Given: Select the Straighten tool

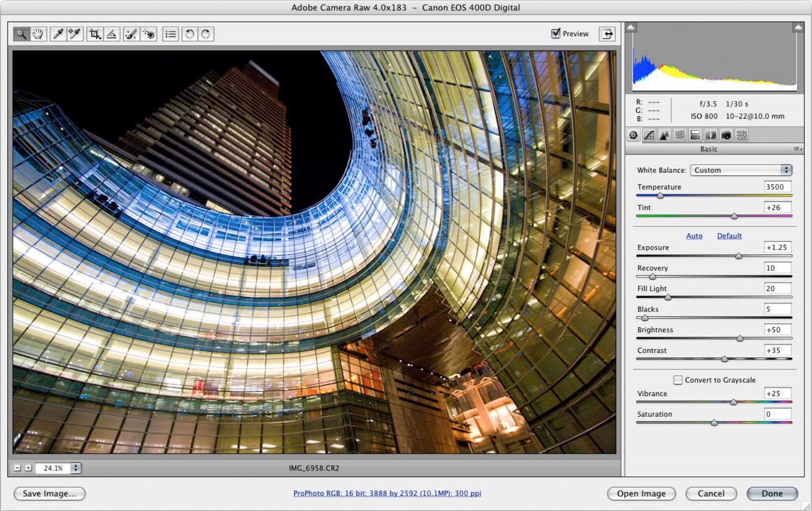Looking at the screenshot, I should (111, 34).
